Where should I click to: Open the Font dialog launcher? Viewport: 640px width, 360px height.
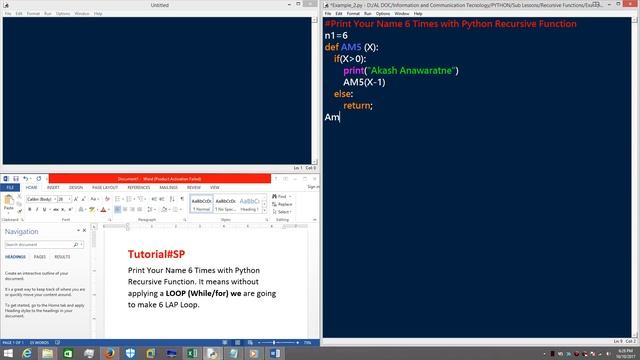coord(109,220)
